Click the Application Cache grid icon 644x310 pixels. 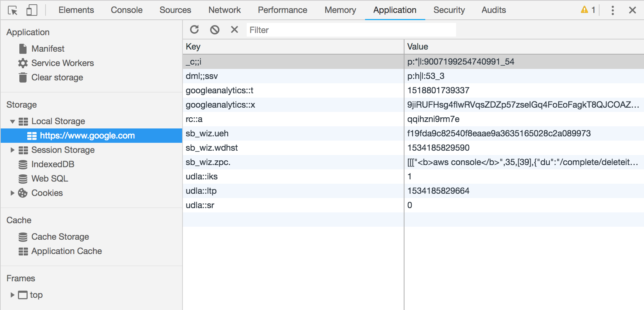coord(23,251)
